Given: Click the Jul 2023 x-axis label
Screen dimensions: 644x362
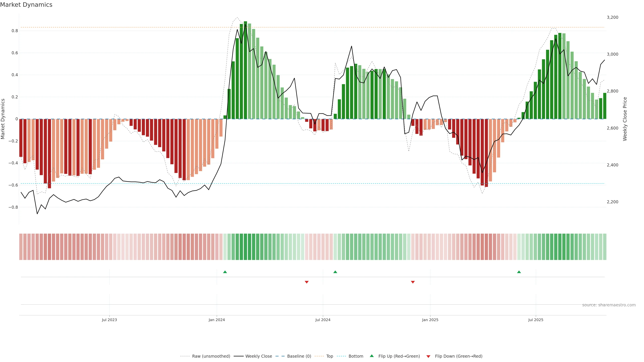Looking at the screenshot, I should (109, 320).
